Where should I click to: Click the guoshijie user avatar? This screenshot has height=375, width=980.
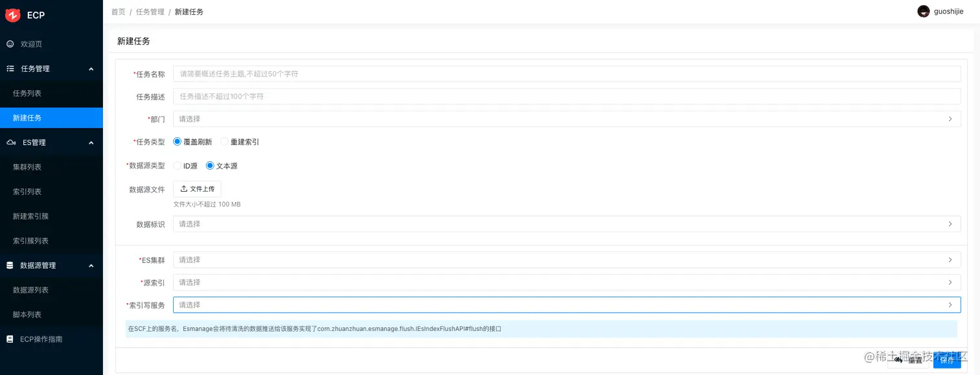924,11
